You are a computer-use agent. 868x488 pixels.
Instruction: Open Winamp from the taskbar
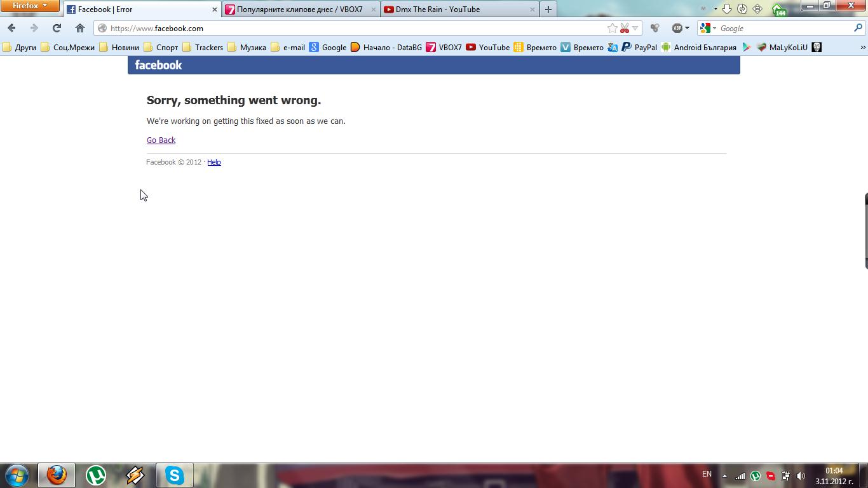tap(135, 475)
